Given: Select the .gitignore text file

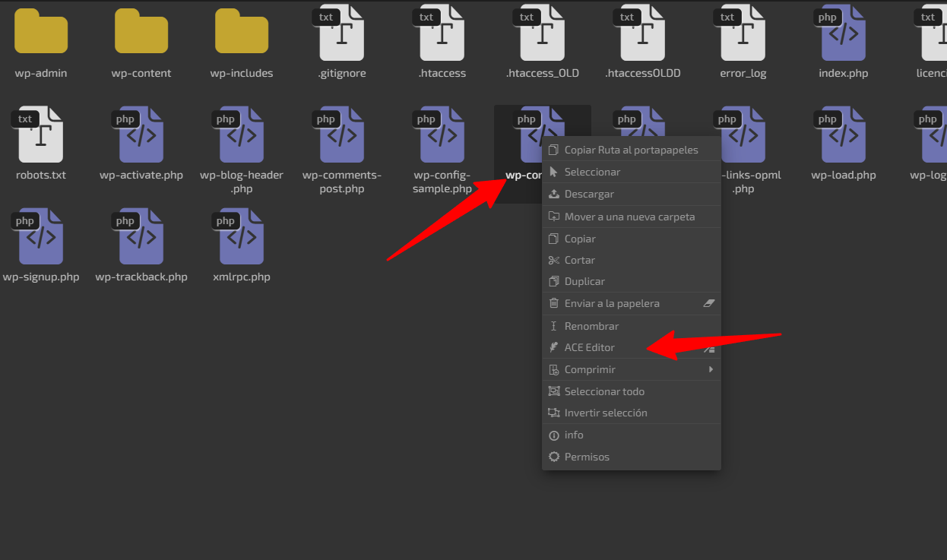Looking at the screenshot, I should 342,42.
